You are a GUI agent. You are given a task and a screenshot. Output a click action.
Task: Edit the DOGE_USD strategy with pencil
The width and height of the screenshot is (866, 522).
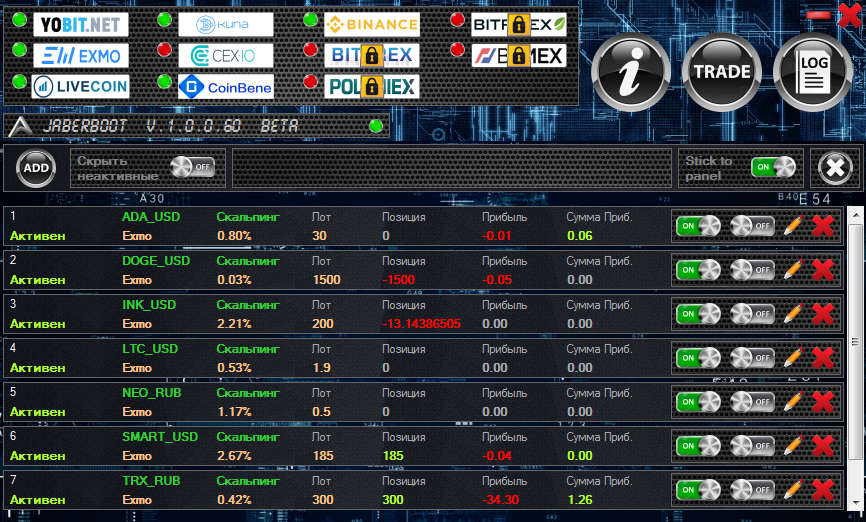click(793, 270)
